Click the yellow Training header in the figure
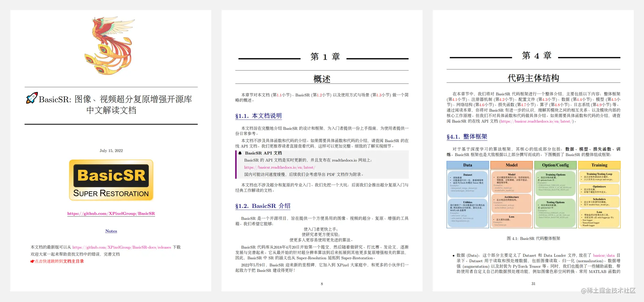644x302 pixels. [599, 165]
